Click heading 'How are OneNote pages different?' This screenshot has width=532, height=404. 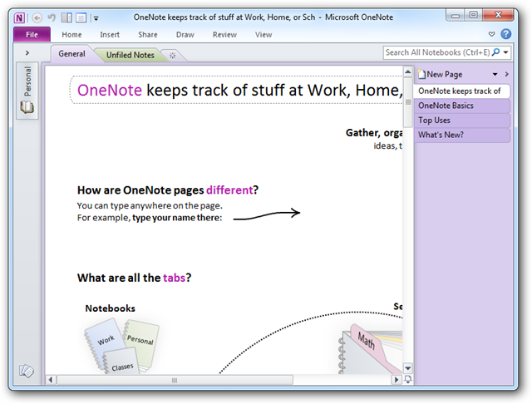(168, 190)
